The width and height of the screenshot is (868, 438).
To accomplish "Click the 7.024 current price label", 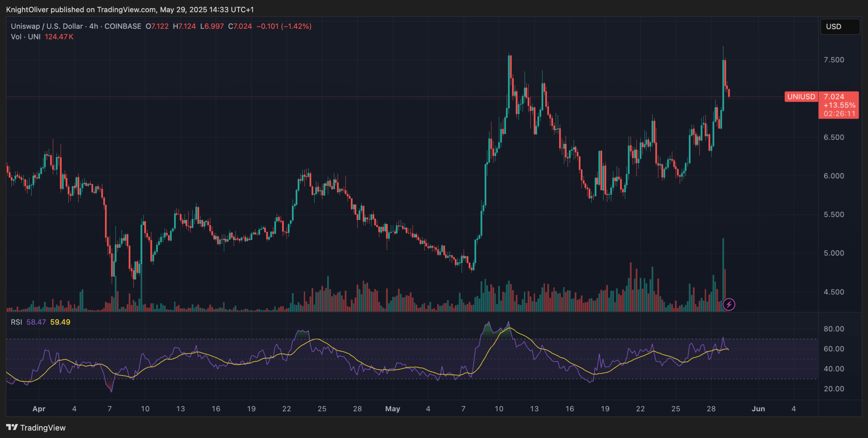I will pos(834,97).
